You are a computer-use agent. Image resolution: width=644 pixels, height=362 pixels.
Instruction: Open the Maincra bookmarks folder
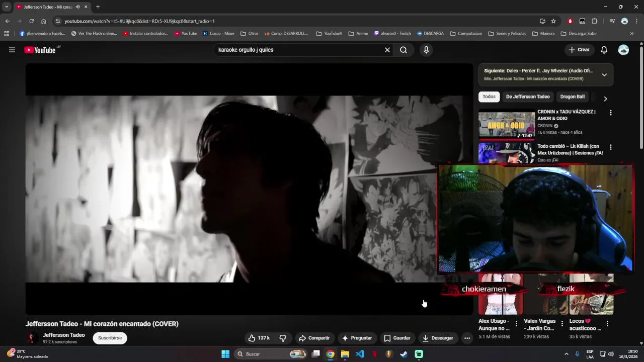click(x=543, y=34)
